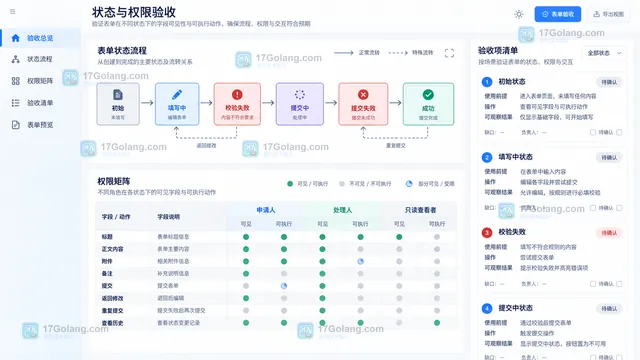The image size is (640, 360).
Task: Click the green dot in 查看历史 row, 只读查看者 可执行
Action: (437, 323)
